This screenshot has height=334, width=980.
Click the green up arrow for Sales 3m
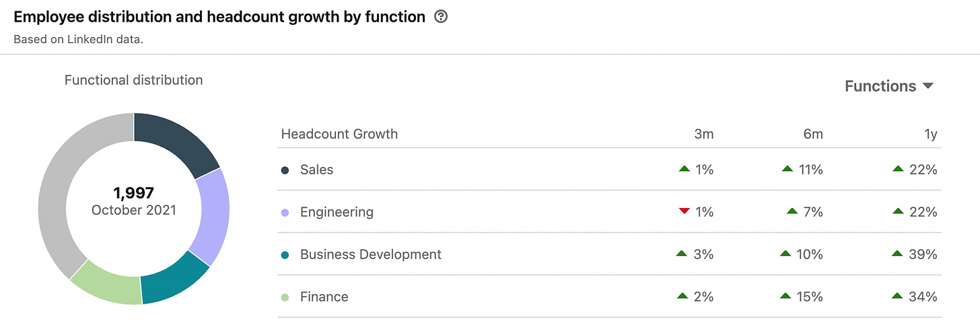coord(685,169)
